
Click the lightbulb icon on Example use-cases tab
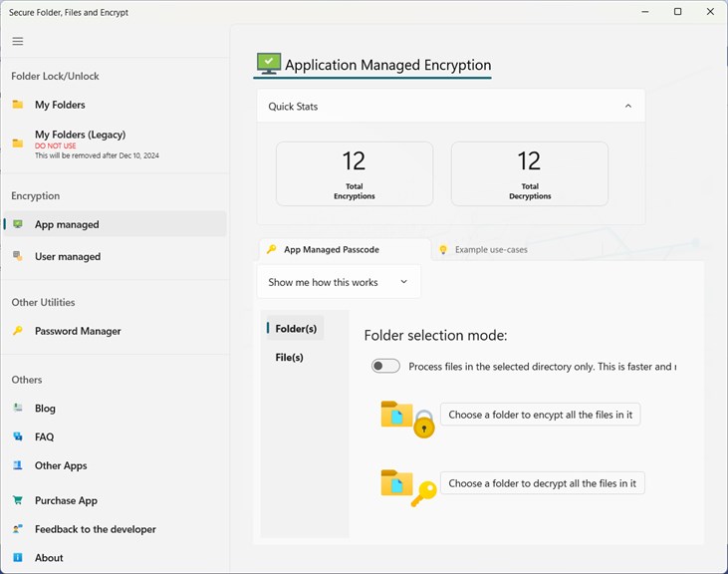[443, 250]
